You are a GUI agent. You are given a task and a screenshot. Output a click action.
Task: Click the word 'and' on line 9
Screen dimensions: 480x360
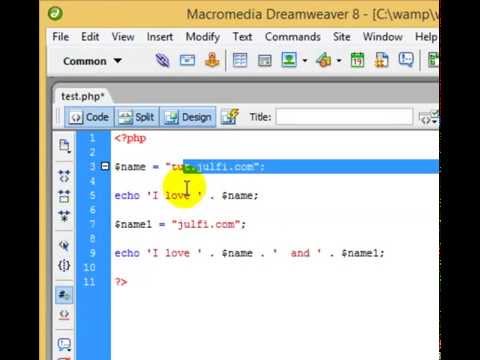tap(300, 253)
